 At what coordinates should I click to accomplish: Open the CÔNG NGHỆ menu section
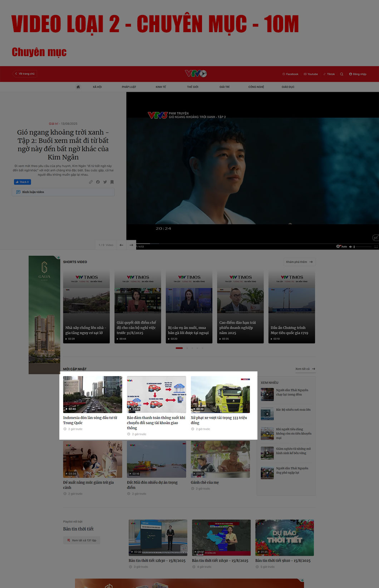coord(256,87)
